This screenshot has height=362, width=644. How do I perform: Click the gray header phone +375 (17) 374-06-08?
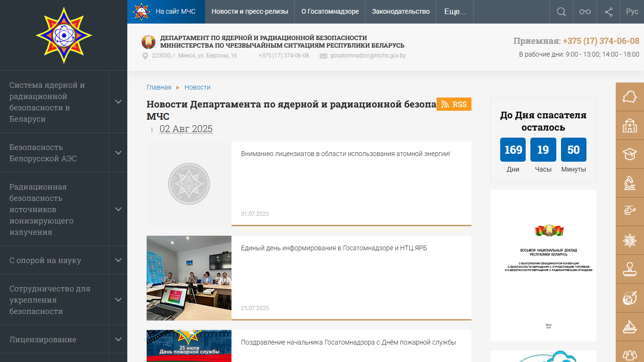click(284, 56)
